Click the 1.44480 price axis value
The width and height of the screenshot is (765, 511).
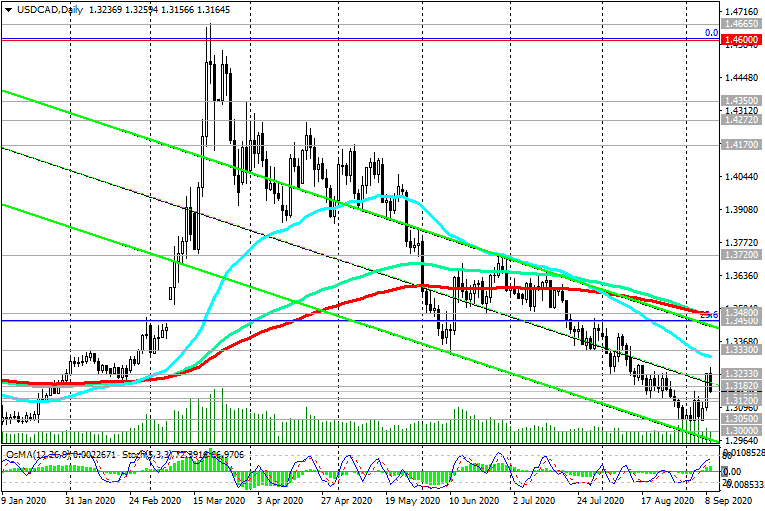pyautogui.click(x=742, y=78)
